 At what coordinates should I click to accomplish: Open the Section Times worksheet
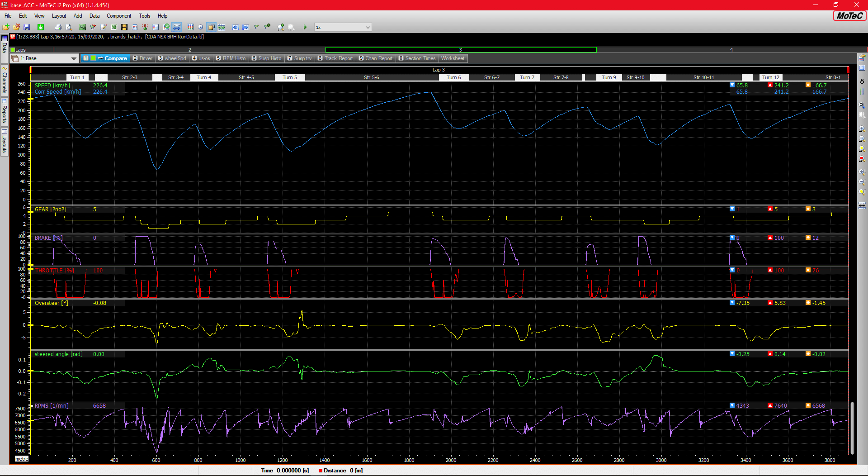417,58
